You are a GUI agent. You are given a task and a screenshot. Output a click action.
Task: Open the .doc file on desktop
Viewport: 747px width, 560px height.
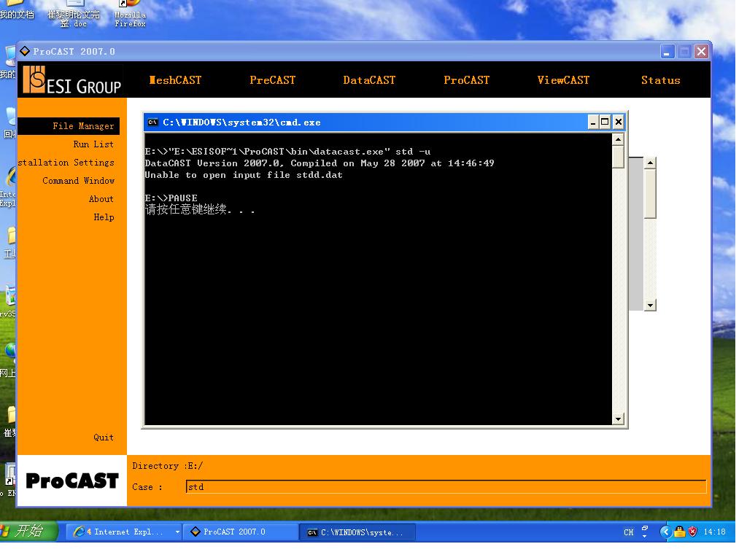click(x=75, y=15)
